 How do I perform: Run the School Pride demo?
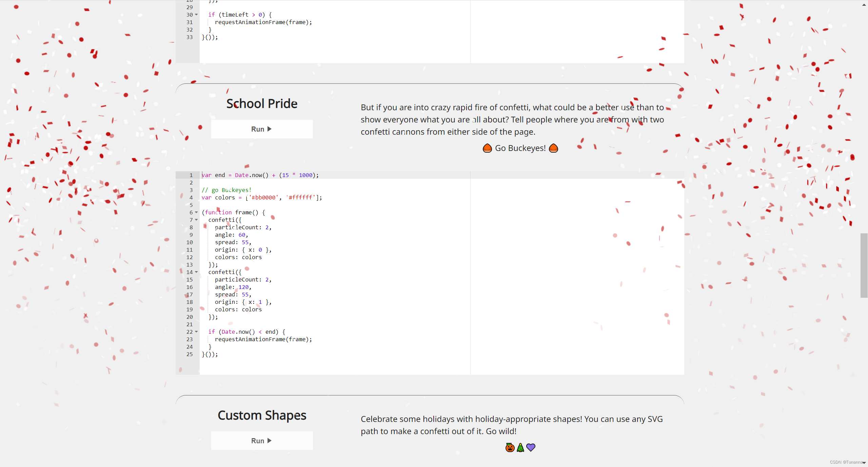(262, 129)
